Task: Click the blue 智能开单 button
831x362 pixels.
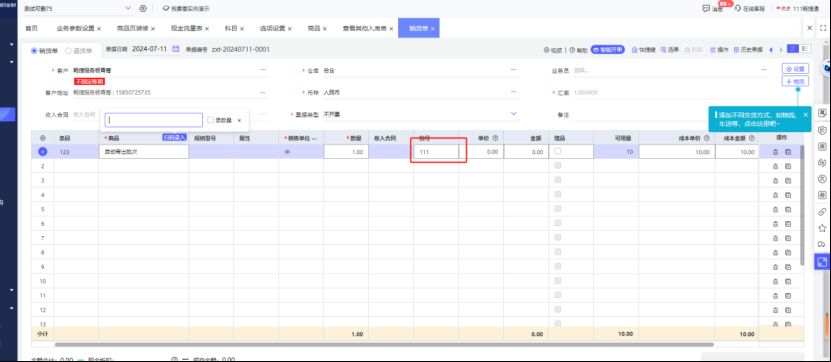Action: click(x=608, y=49)
